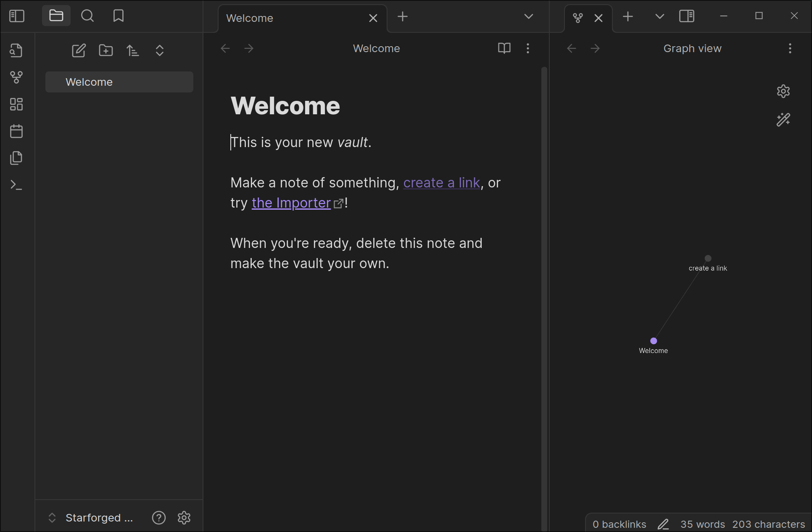Toggle the right sidebar panel open
812x532 pixels.
pyautogui.click(x=686, y=16)
